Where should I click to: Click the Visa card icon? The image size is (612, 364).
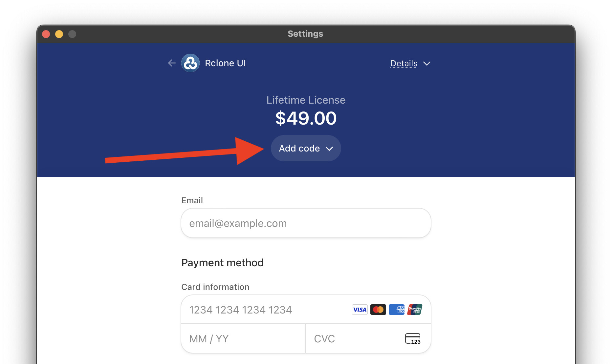pyautogui.click(x=360, y=310)
